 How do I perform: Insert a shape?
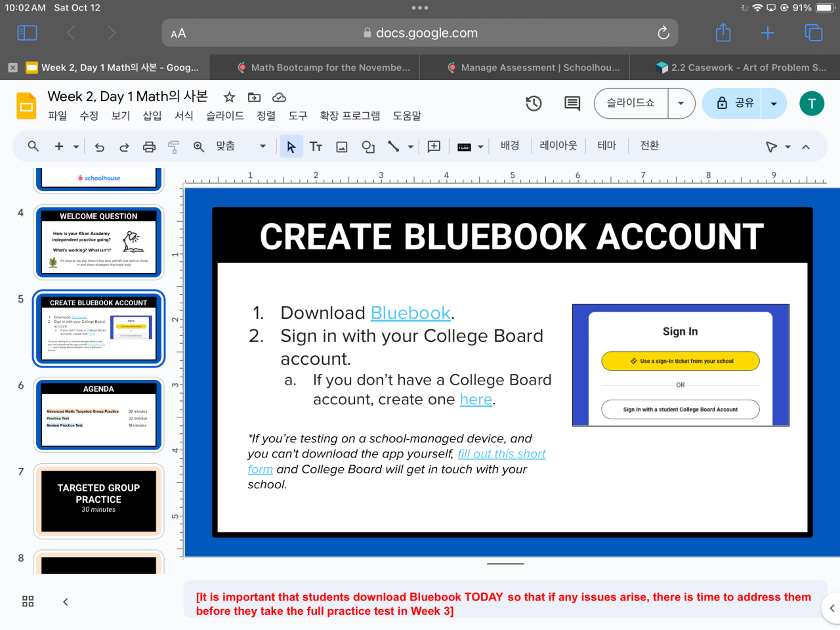point(368,147)
